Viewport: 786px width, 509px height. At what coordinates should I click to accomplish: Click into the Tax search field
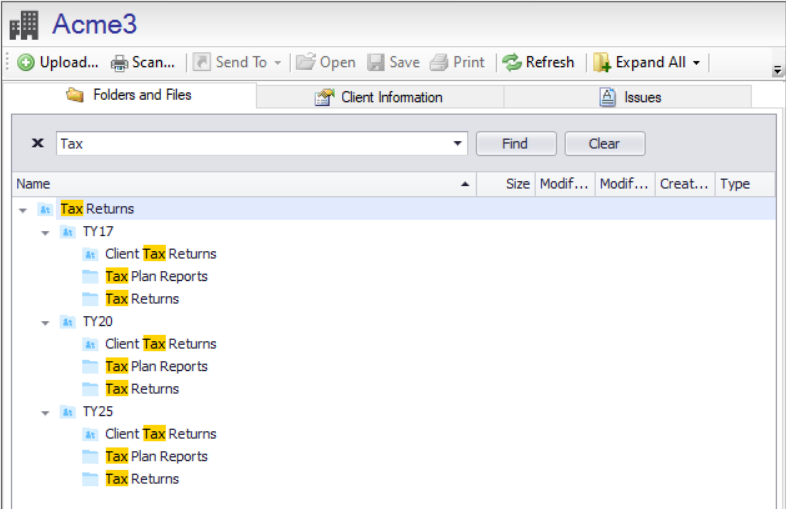(250, 143)
